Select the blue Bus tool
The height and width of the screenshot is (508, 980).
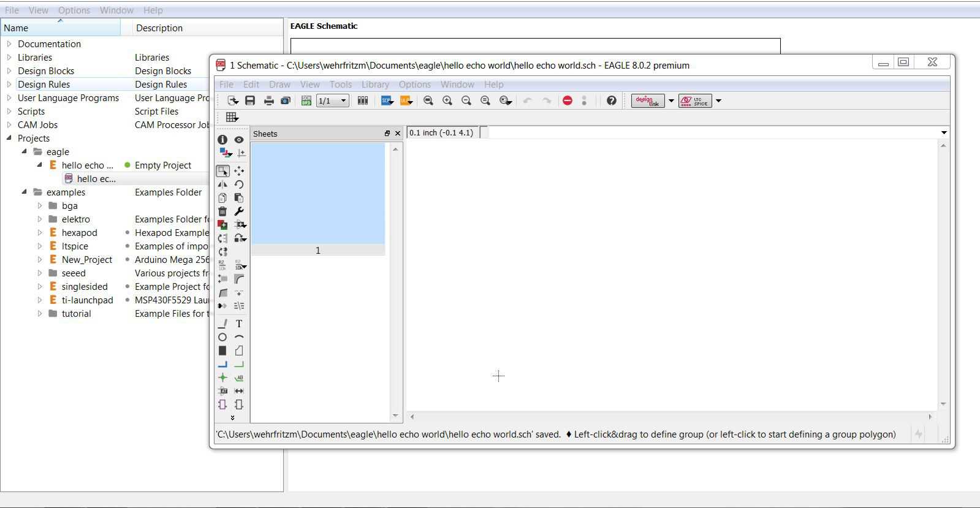[222, 364]
